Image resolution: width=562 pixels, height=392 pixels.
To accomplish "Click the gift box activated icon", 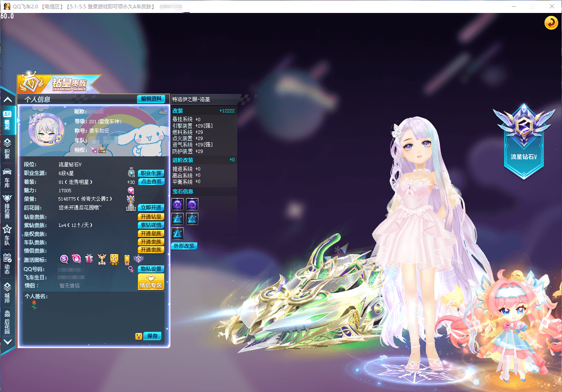I will click(x=89, y=259).
